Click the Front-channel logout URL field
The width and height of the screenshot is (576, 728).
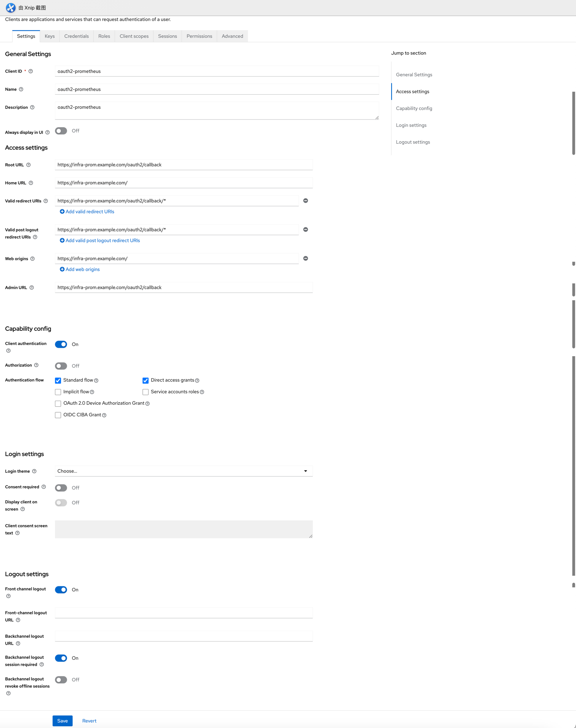coord(184,612)
